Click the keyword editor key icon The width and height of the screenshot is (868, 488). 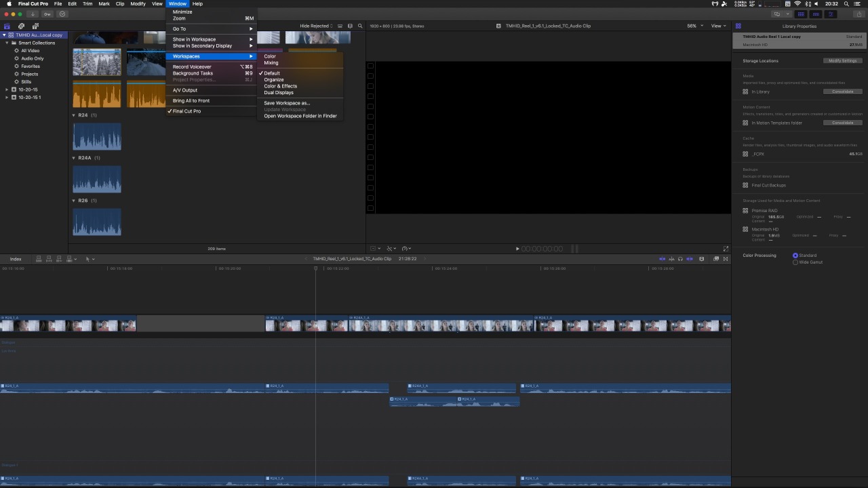47,14
